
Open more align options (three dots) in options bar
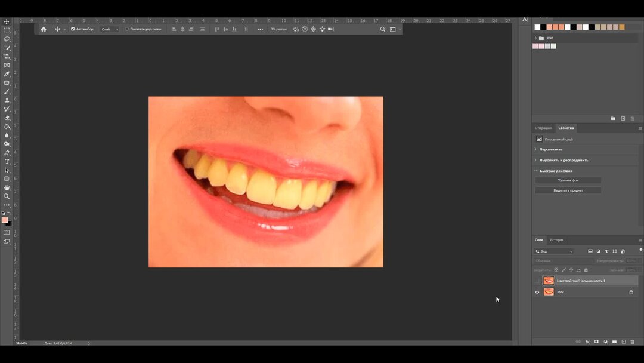260,29
